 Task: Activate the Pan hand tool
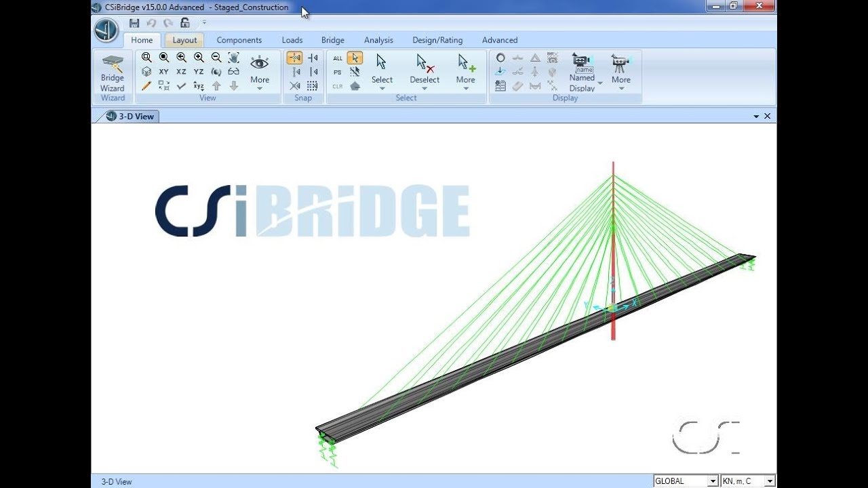(233, 58)
